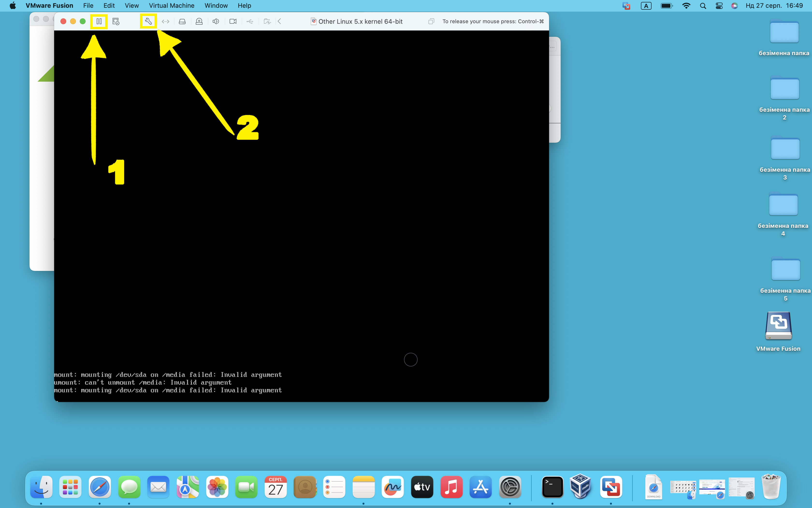This screenshot has width=812, height=508.
Task: Open virtual machine settings wrench icon
Action: [x=148, y=22]
